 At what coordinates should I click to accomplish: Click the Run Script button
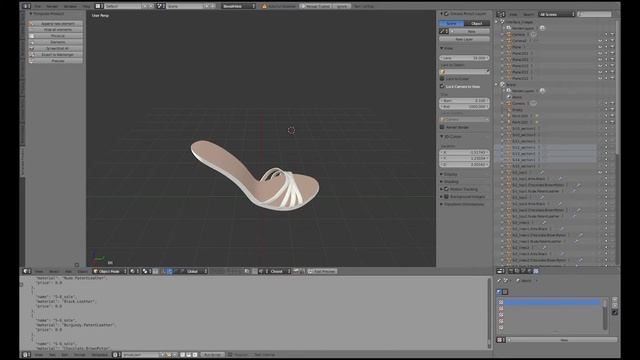212,355
